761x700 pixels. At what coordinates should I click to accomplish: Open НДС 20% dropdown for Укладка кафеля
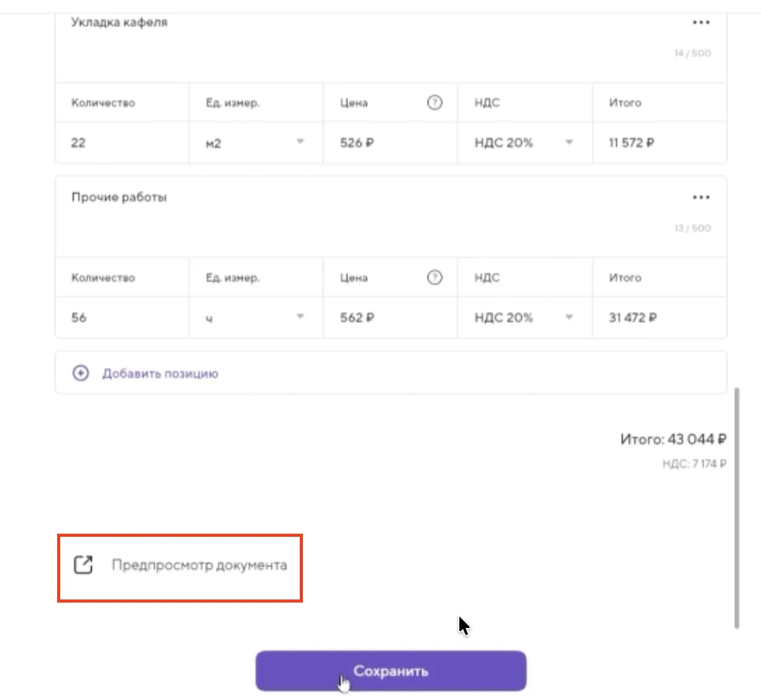click(x=569, y=142)
